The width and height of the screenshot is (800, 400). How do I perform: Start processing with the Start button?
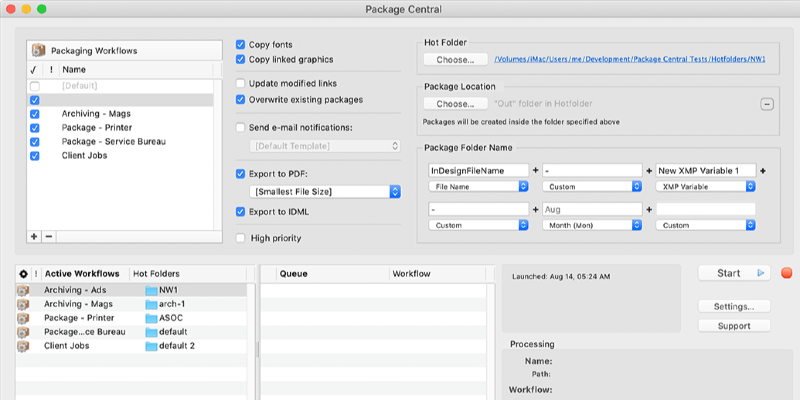click(x=734, y=273)
